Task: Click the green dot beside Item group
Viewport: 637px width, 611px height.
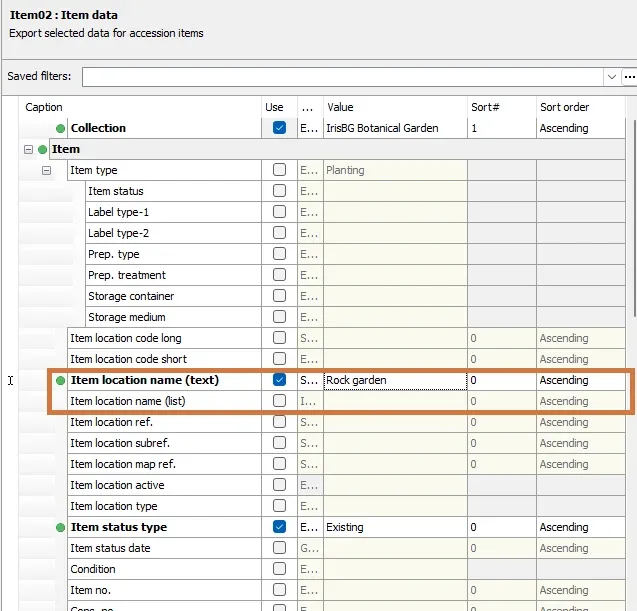Action: [42, 150]
